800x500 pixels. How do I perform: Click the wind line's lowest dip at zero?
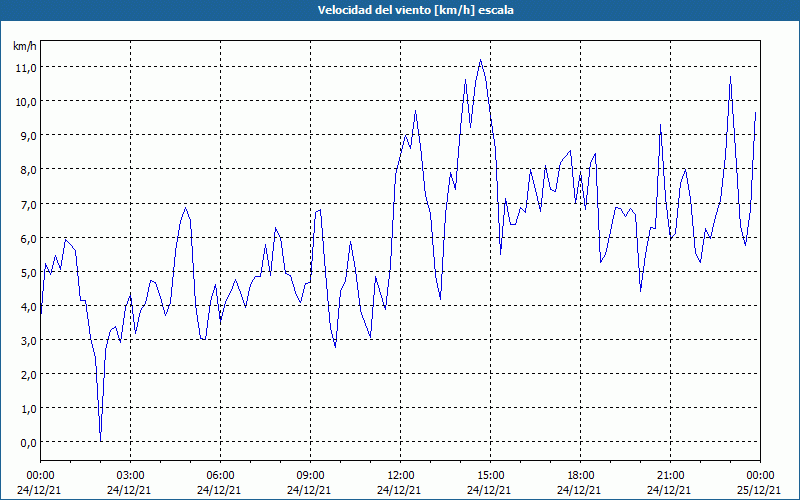click(x=101, y=440)
